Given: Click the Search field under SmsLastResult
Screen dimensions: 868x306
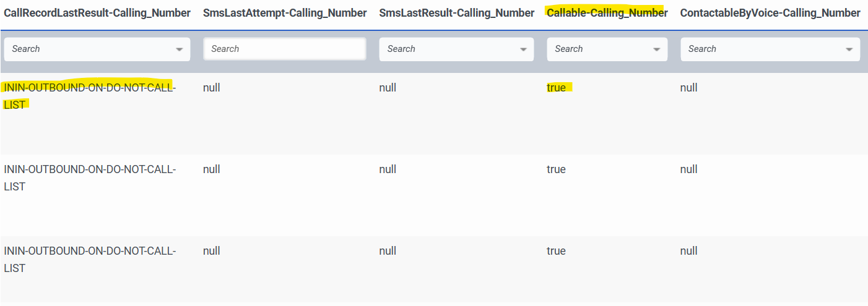Looking at the screenshot, I should [449, 49].
